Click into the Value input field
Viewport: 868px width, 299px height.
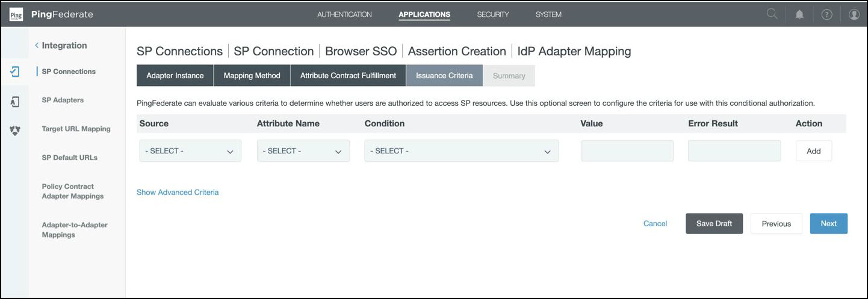pyautogui.click(x=627, y=151)
